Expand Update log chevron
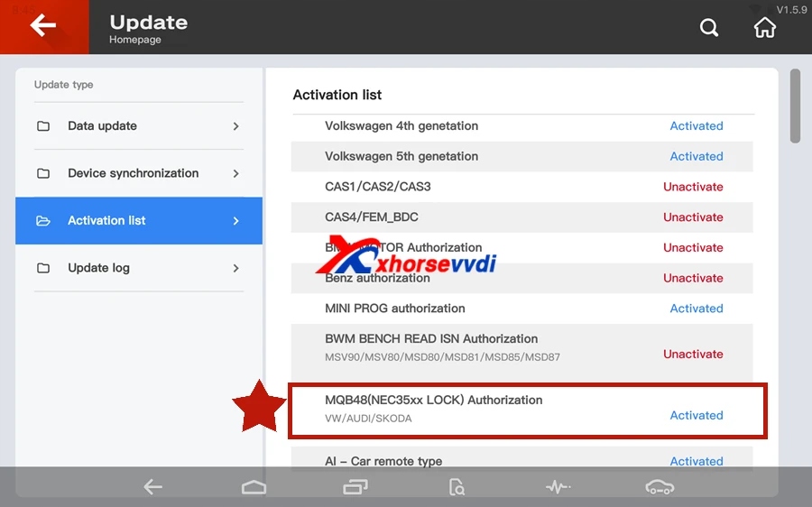812x507 pixels. point(235,268)
